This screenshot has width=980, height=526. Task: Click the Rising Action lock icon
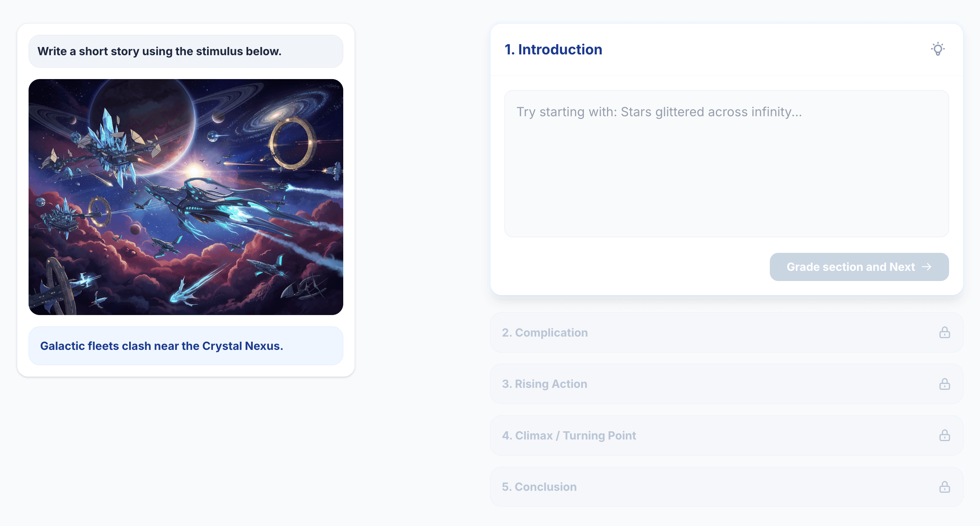(944, 384)
